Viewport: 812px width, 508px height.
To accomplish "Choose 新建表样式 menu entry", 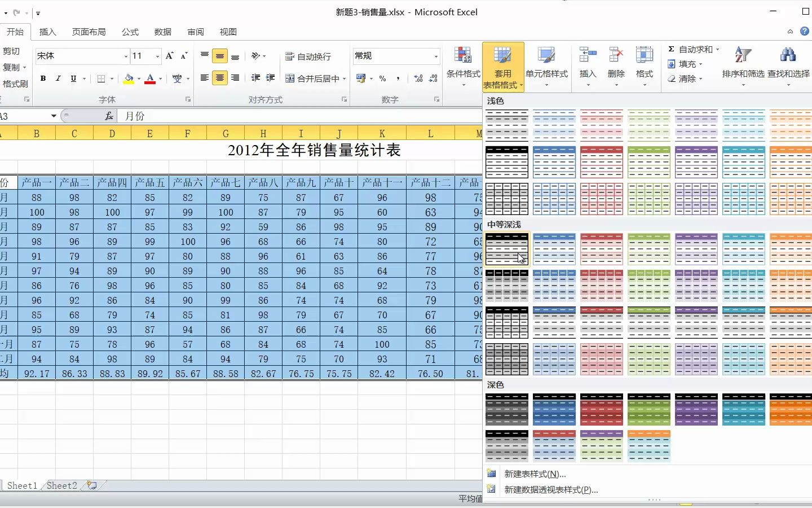I will pyautogui.click(x=535, y=474).
